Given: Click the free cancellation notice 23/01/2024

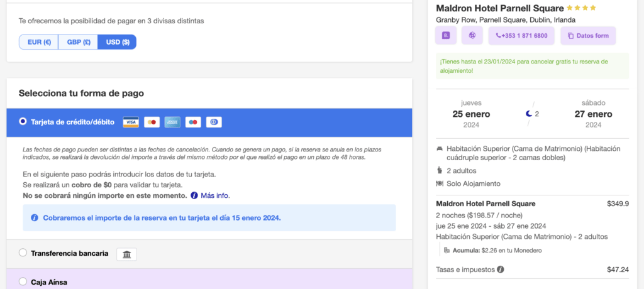Looking at the screenshot, I should click(x=532, y=66).
